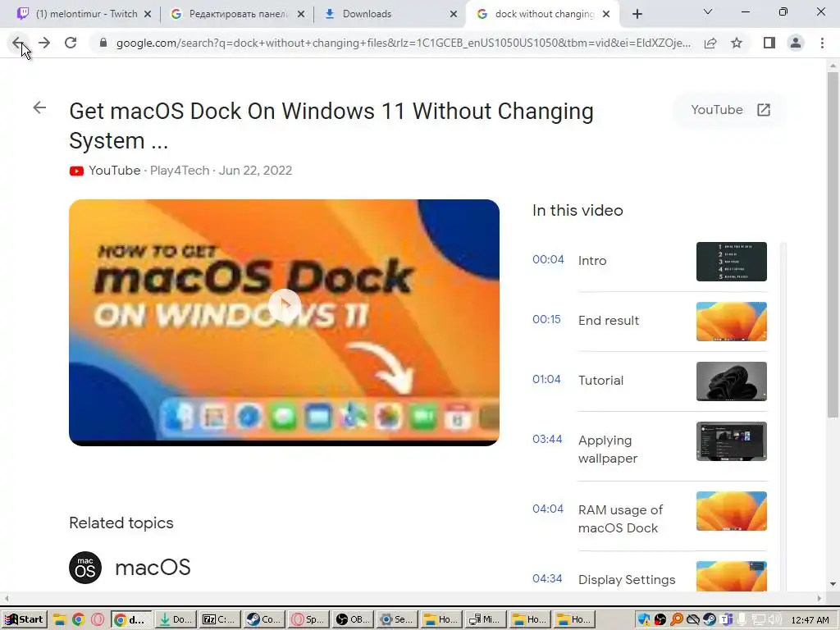Open the Applying wallpaper thumbnail

731,441
